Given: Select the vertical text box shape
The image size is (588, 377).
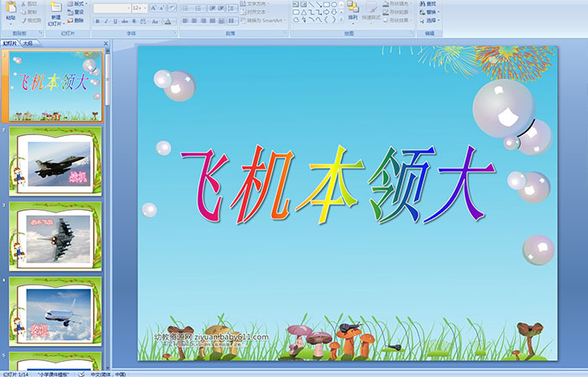Looking at the screenshot, I should [x=303, y=4].
